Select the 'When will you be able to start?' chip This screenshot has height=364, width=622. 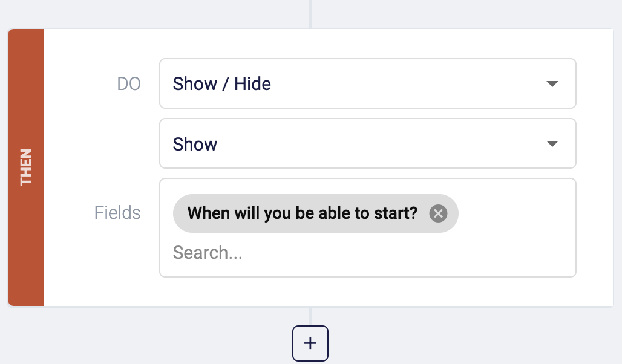(303, 213)
